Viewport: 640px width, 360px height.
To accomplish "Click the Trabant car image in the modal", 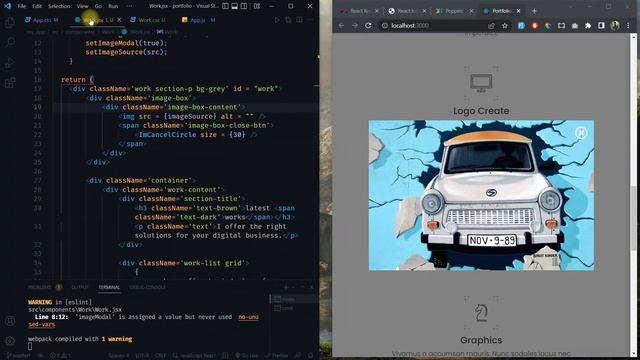I will (x=481, y=195).
